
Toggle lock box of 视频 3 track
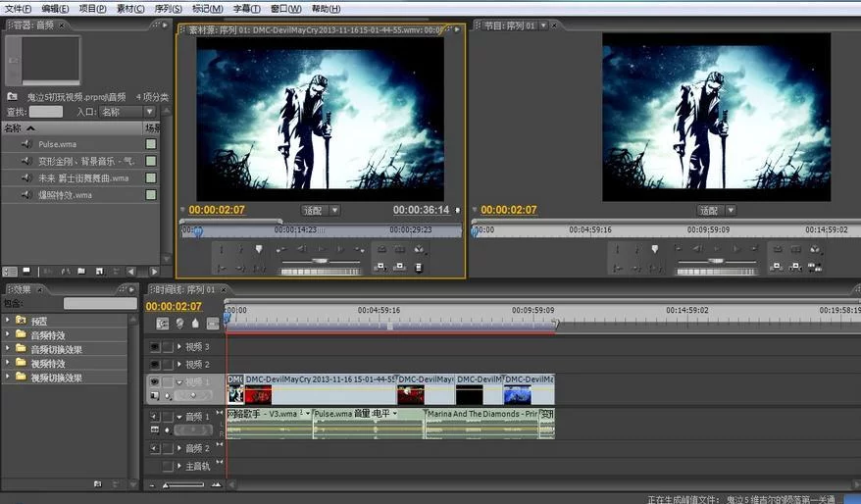click(x=168, y=347)
